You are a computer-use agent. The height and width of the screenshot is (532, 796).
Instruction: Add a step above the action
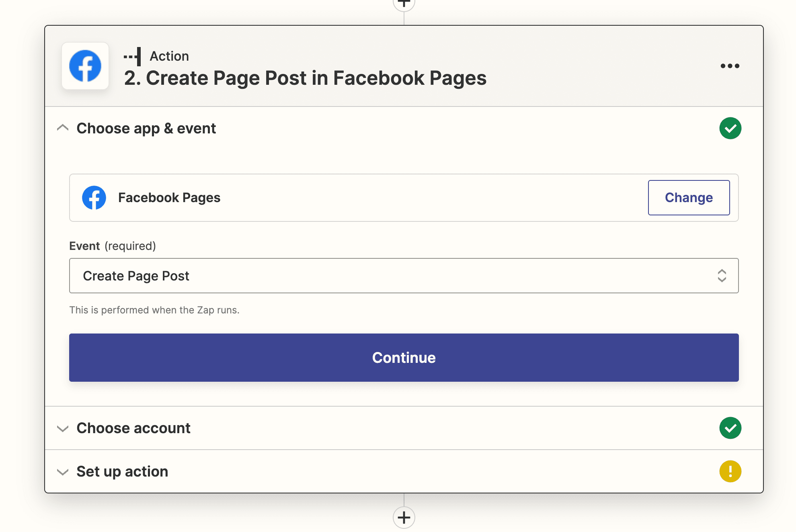[x=404, y=3]
